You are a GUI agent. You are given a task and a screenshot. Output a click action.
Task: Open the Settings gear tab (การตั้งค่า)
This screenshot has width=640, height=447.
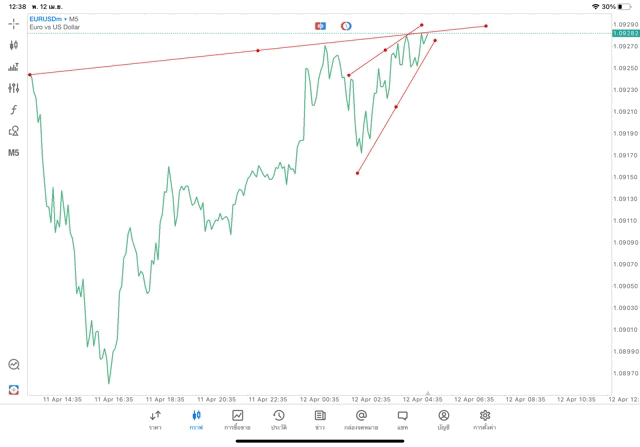click(485, 419)
